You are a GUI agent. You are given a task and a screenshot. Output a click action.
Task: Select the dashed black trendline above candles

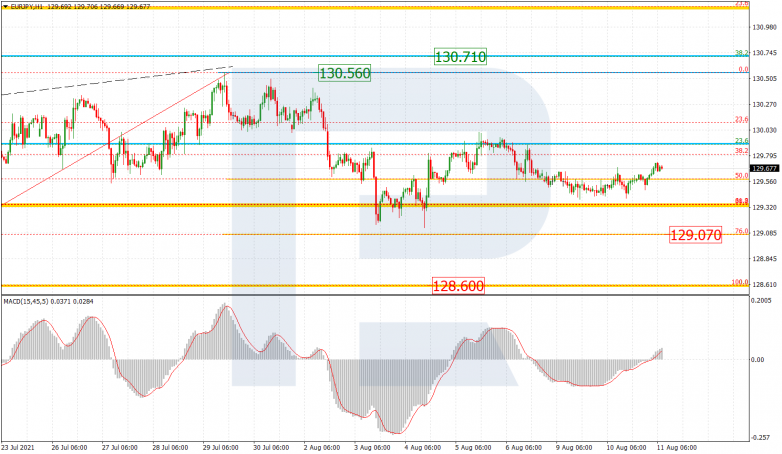pos(117,81)
